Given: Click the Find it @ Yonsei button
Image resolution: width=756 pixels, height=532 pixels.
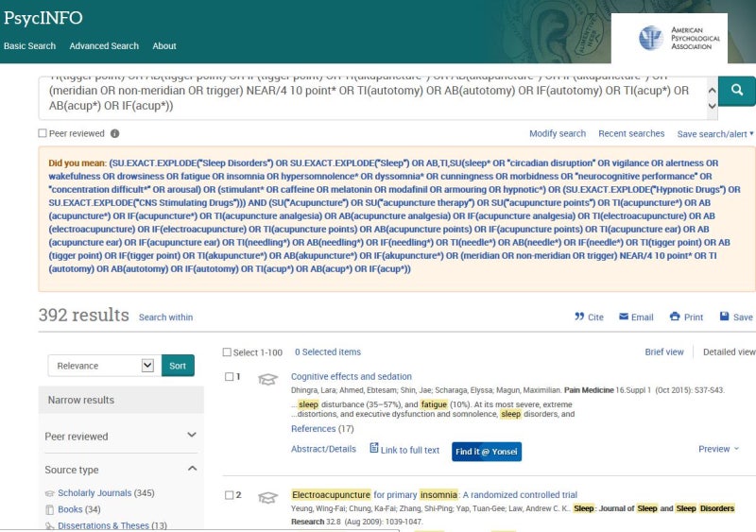Looking at the screenshot, I should click(487, 452).
